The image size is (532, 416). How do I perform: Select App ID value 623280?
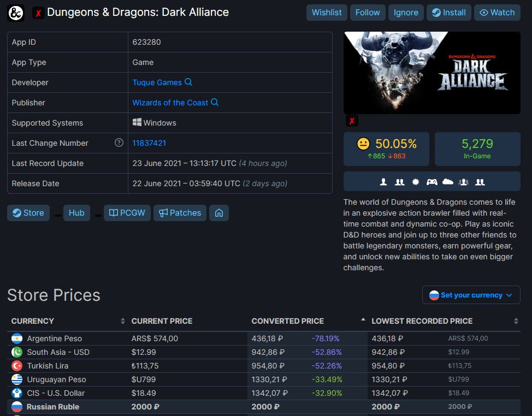146,42
